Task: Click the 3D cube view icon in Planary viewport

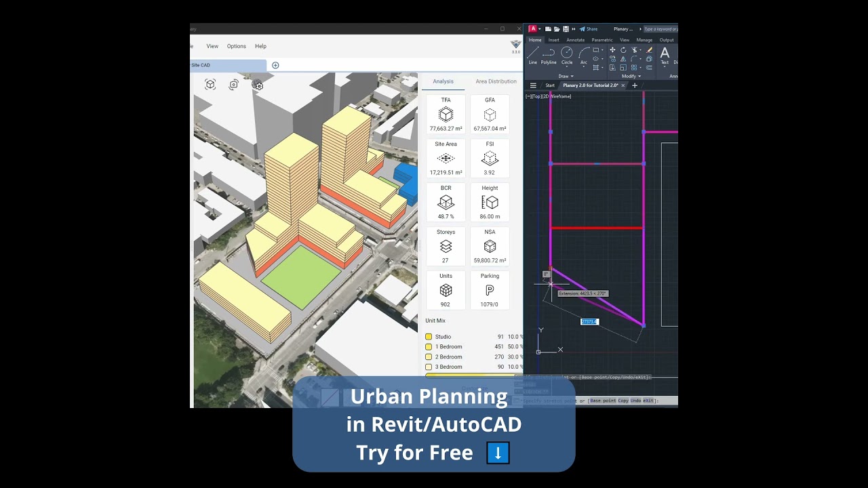Action: pyautogui.click(x=210, y=85)
